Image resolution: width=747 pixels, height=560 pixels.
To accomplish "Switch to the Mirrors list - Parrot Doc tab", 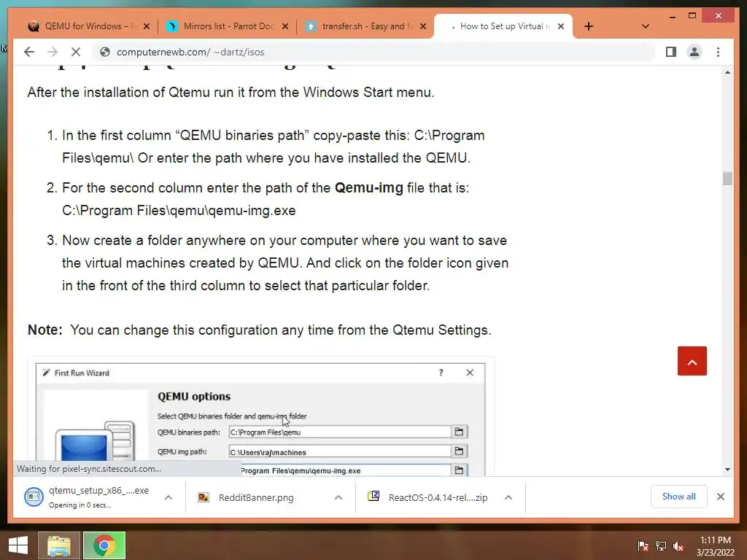I will (x=228, y=26).
